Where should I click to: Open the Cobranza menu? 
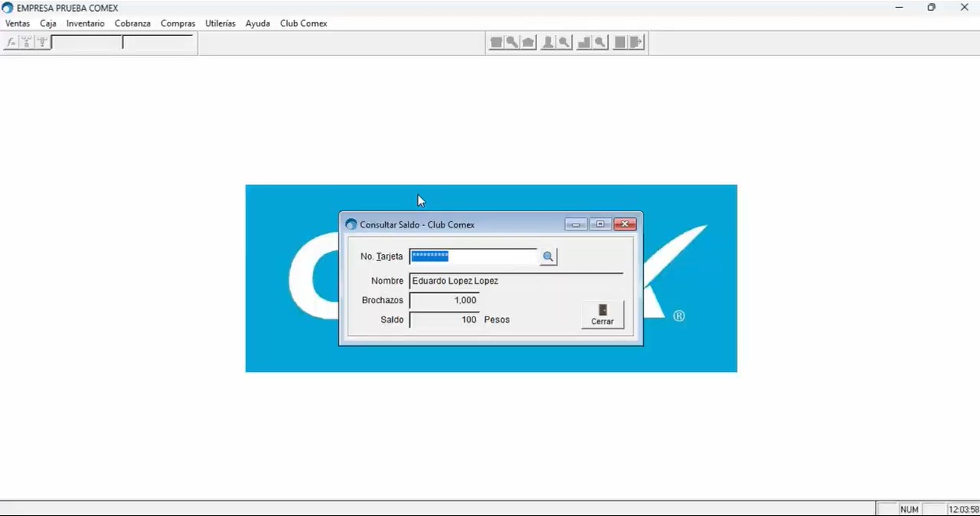[x=133, y=23]
